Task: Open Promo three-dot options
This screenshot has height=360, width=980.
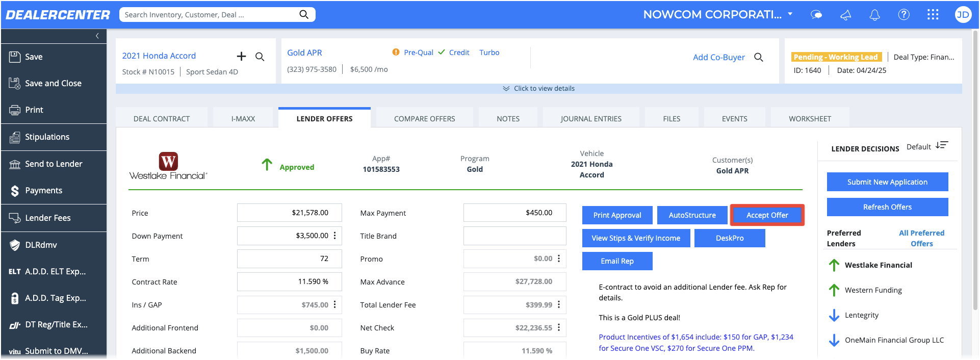Action: [559, 259]
